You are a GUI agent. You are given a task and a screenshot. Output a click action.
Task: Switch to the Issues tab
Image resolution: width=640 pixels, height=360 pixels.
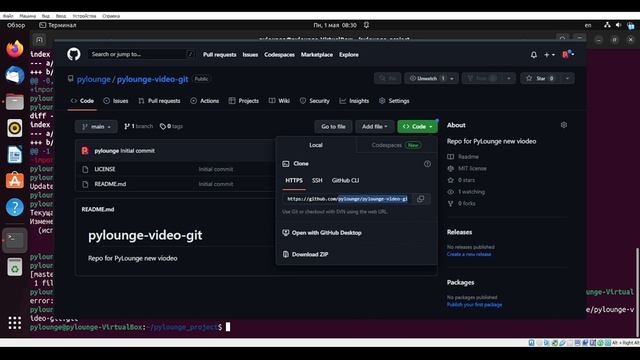click(116, 101)
